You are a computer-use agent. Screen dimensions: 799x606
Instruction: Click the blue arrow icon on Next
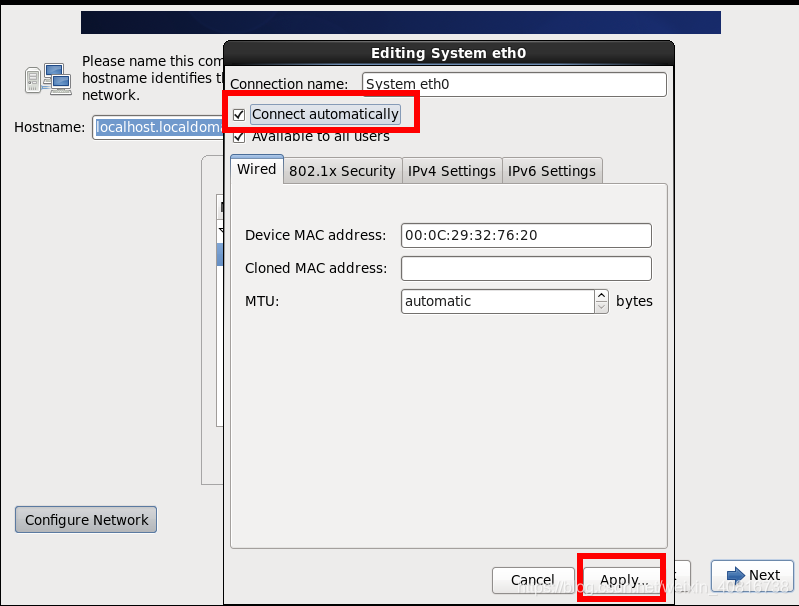click(735, 575)
